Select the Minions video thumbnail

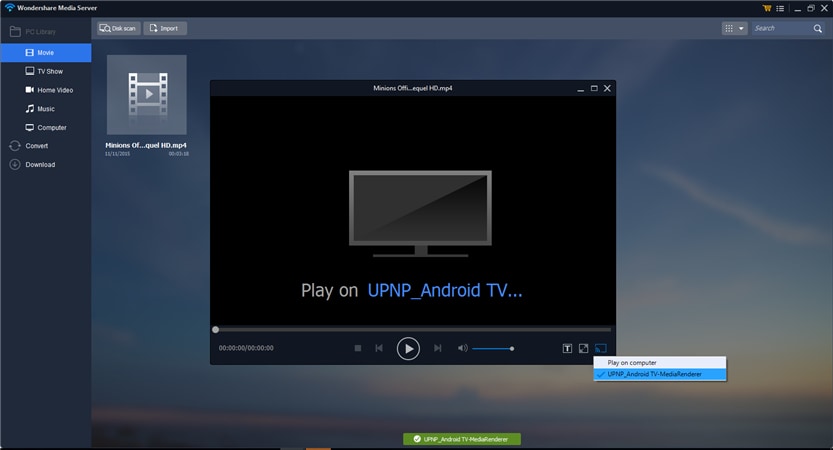click(x=147, y=95)
